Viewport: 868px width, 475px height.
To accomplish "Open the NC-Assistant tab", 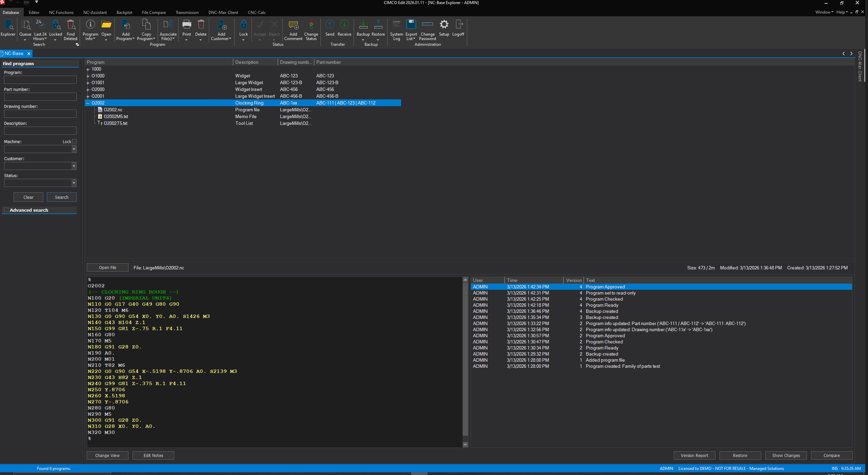I will pos(95,13).
